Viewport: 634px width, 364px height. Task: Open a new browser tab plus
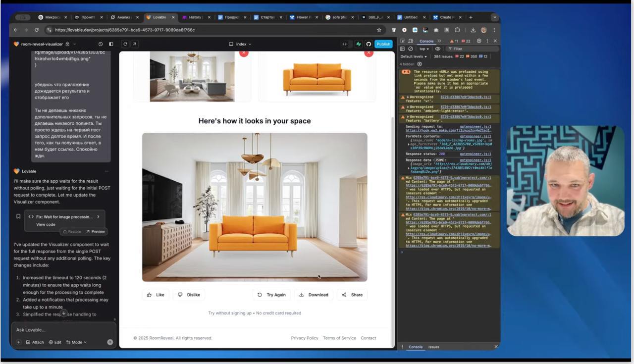(x=471, y=17)
